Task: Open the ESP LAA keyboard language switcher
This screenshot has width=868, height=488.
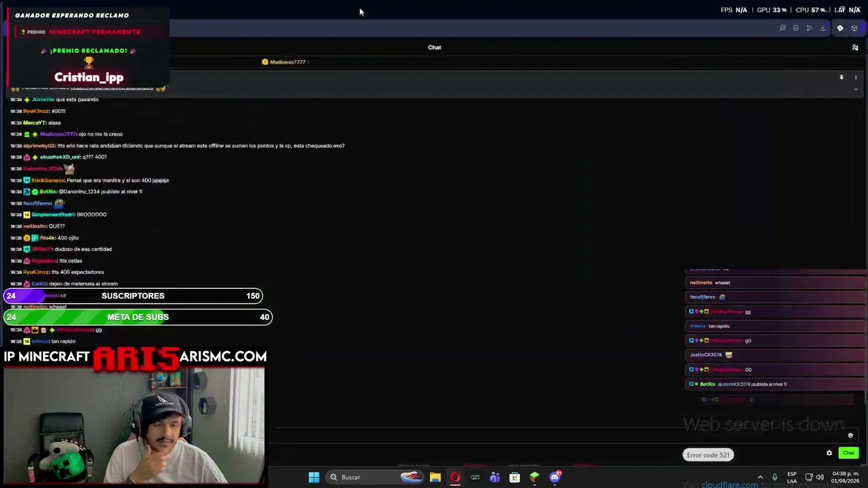Action: [792, 477]
